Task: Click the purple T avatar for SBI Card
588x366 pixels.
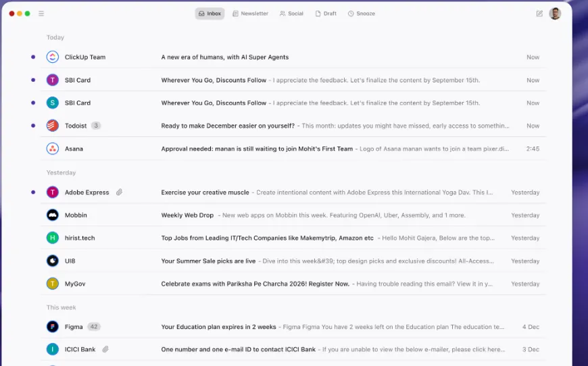Action: point(53,80)
